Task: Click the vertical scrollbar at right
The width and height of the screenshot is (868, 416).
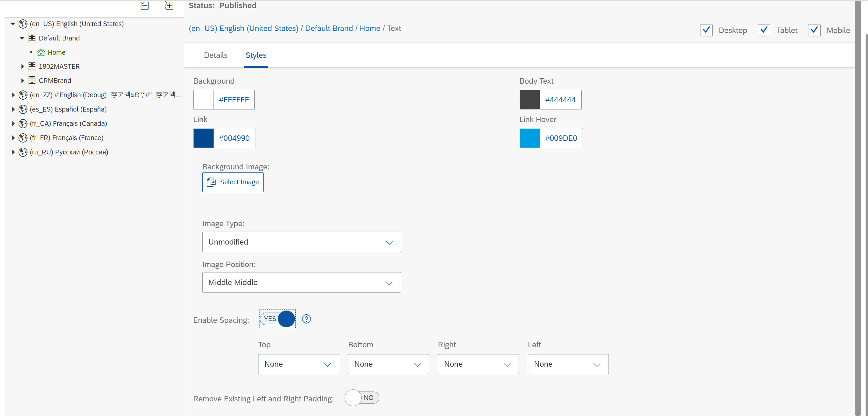Action: (x=858, y=208)
